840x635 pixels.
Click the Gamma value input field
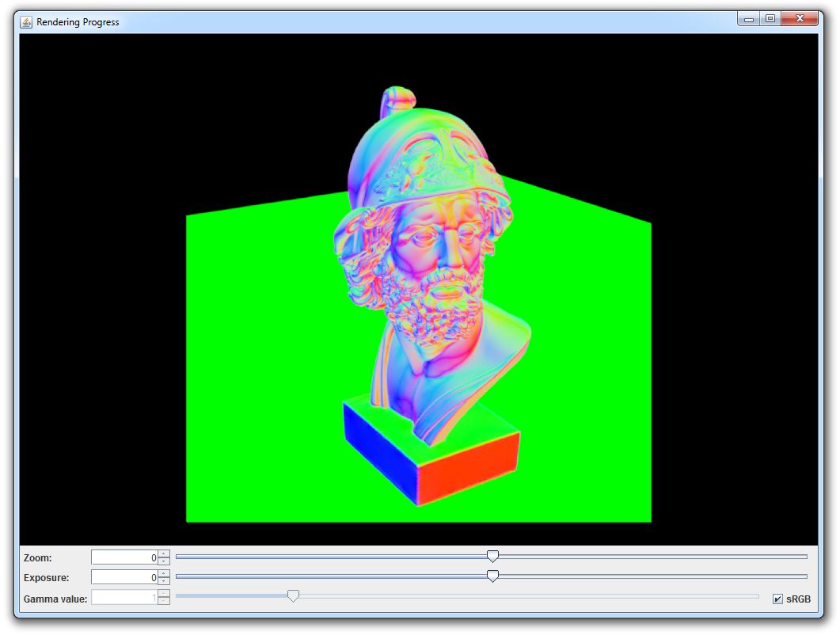[x=124, y=598]
